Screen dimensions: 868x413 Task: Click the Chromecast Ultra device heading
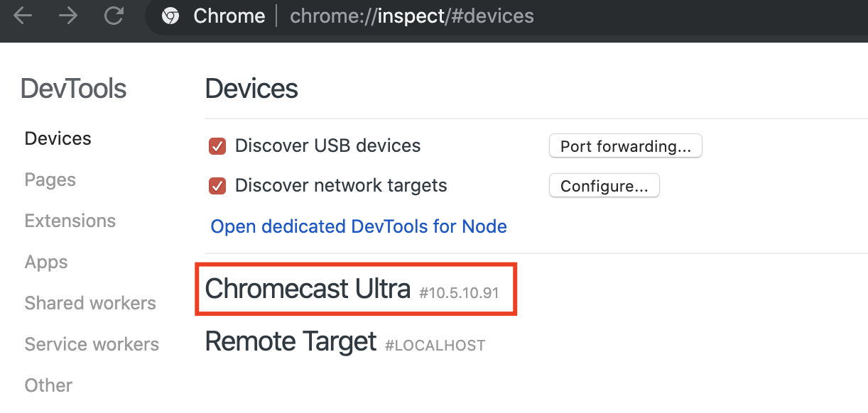pos(308,289)
